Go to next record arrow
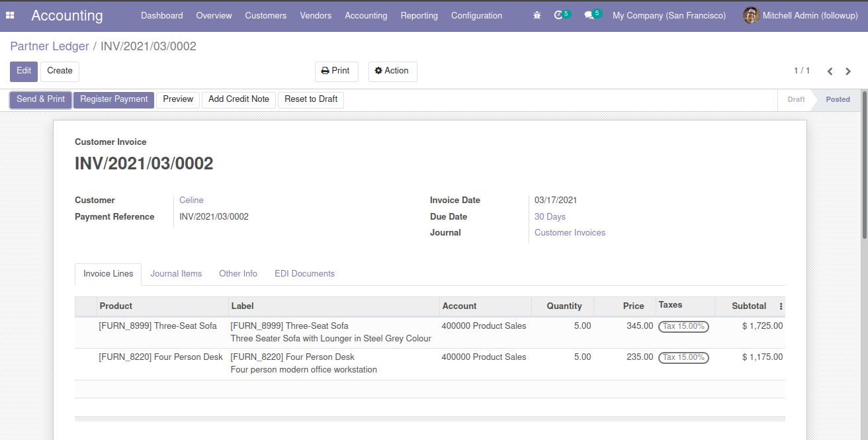868x440 pixels. (848, 71)
